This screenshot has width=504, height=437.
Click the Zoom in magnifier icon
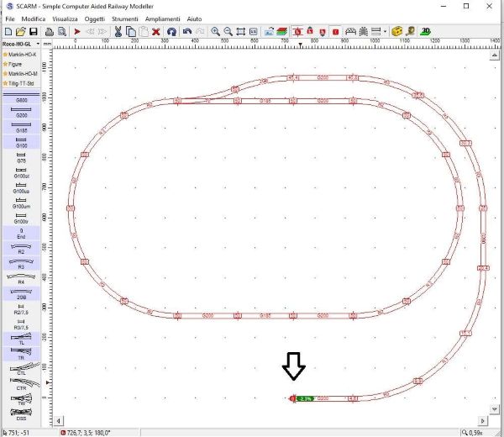(215, 31)
